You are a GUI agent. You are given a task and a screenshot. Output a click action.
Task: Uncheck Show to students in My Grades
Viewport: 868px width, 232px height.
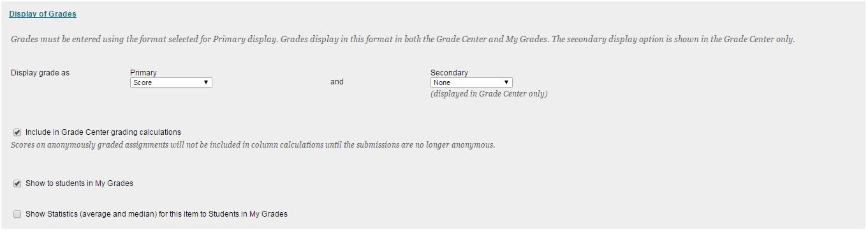[17, 183]
